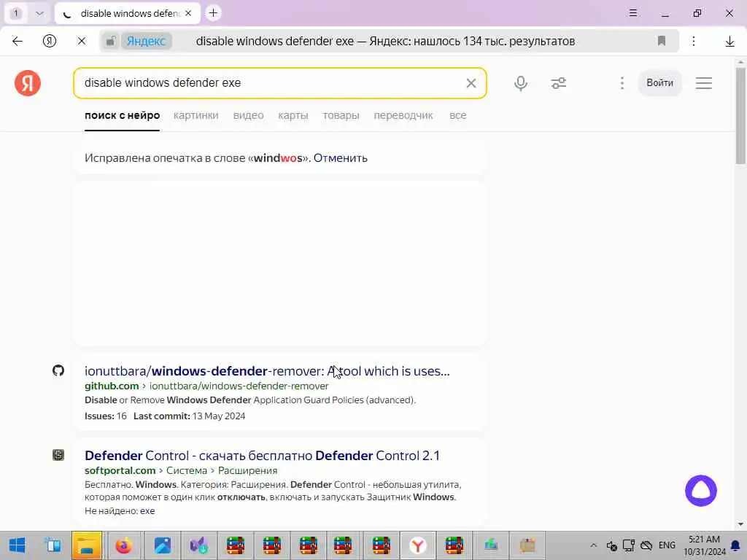Click the 'Не найдено: exe' text
This screenshot has width=747, height=560.
120,511
